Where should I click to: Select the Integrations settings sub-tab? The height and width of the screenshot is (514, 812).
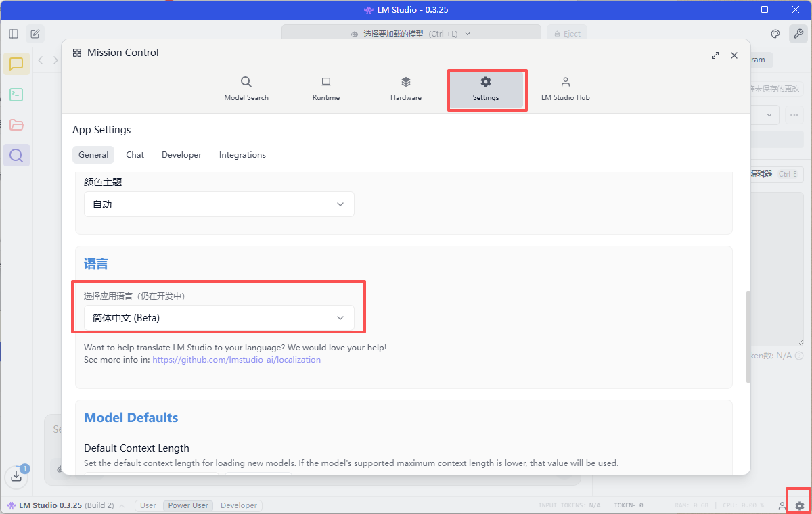point(242,155)
